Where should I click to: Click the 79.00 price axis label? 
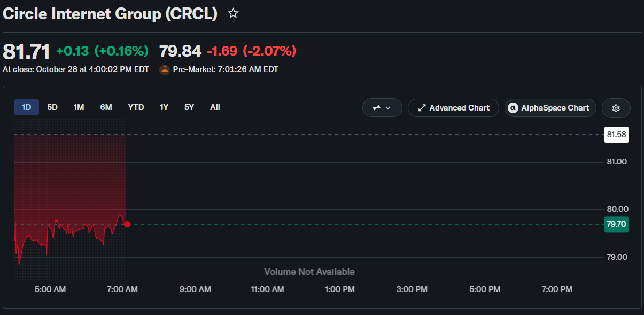coord(617,257)
